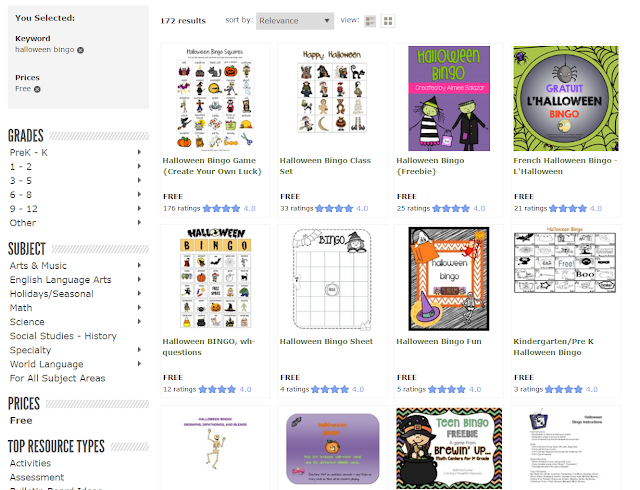Select Assessment resource type
The width and height of the screenshot is (640, 490).
37,477
